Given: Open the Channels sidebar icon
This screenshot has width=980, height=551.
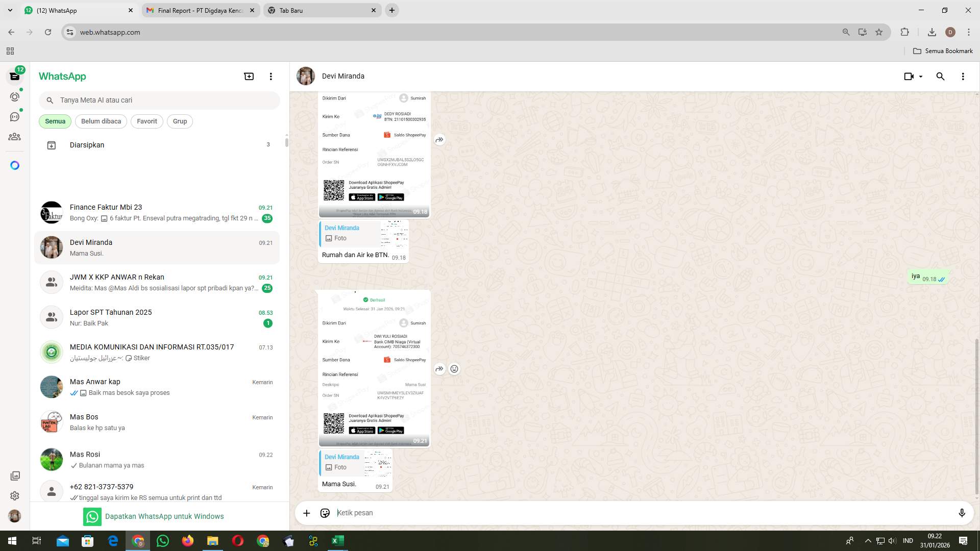Looking at the screenshot, I should (15, 116).
